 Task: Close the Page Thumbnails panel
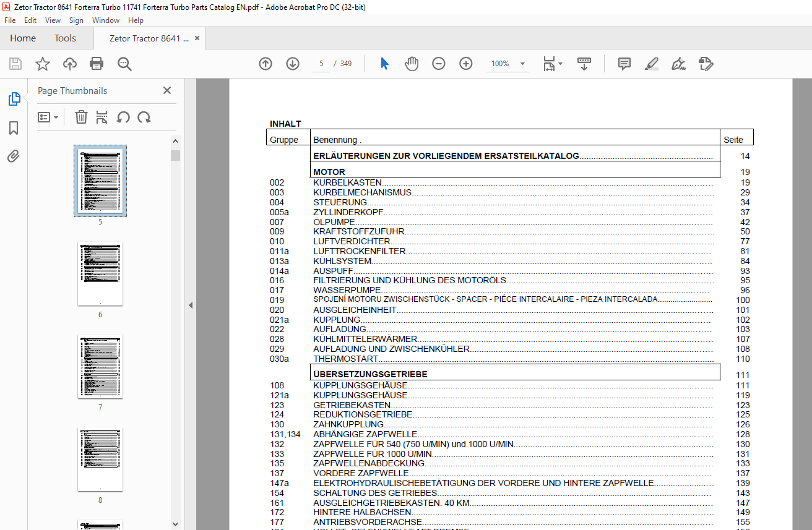click(167, 90)
